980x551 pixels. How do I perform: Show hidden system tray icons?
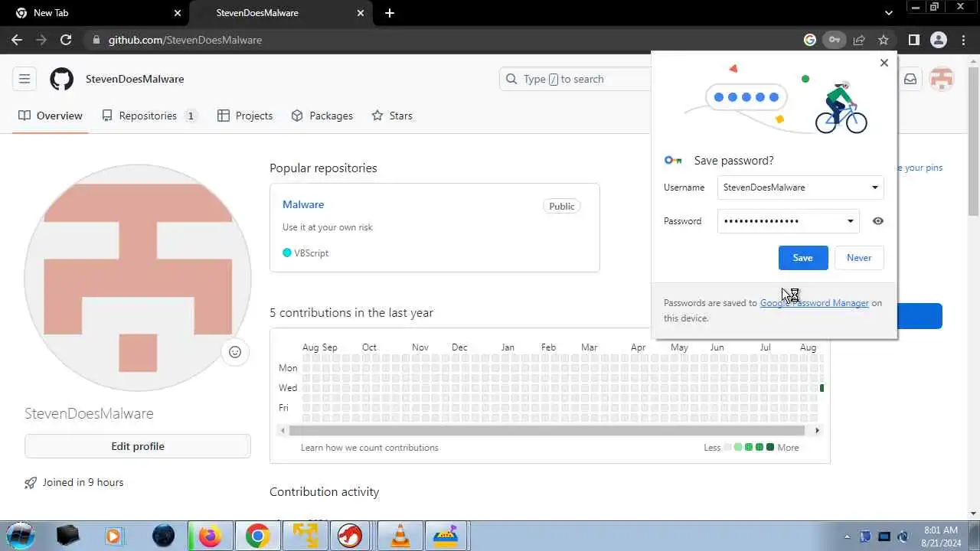847,536
